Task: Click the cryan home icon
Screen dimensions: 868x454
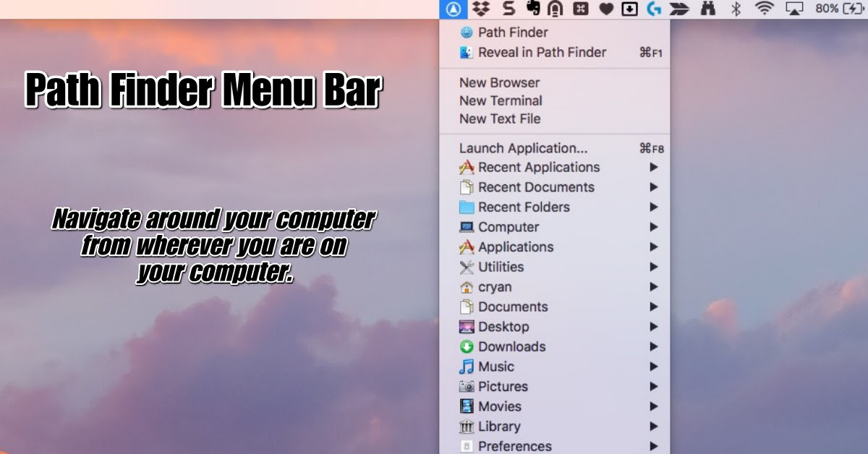Action: [467, 287]
